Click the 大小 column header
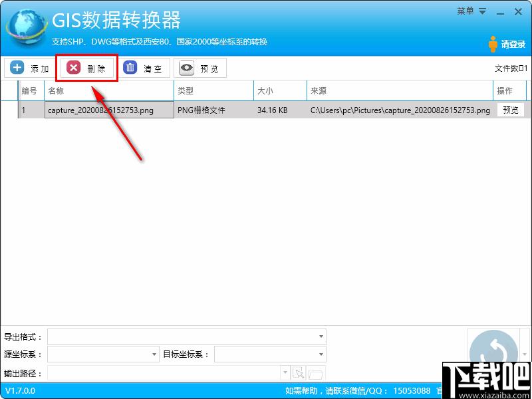The height and width of the screenshot is (399, 532). tap(280, 90)
